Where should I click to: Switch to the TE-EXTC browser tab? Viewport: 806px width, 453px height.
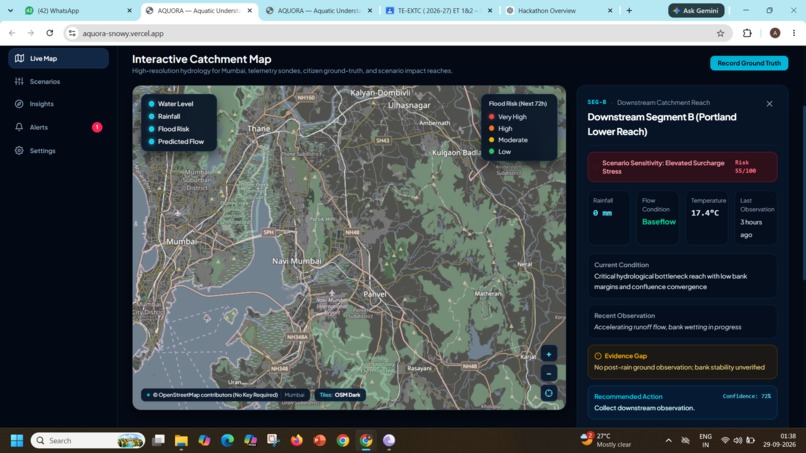[x=439, y=11]
